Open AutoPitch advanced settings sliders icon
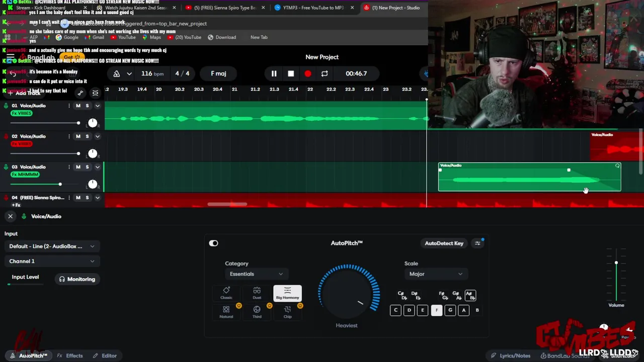The width and height of the screenshot is (644, 362). coord(477,243)
